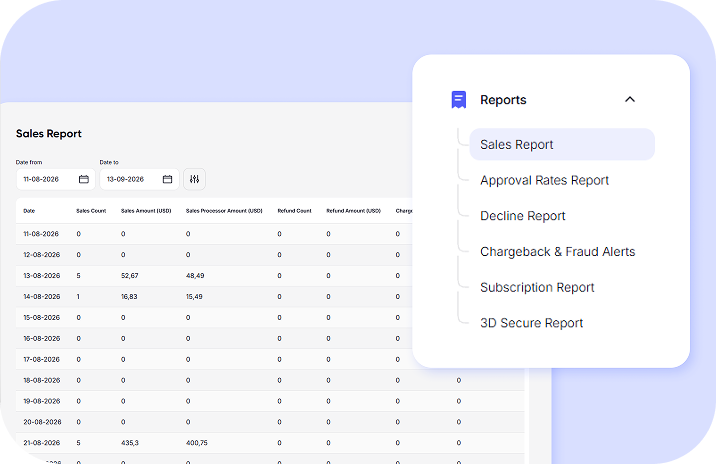Click the Sales Amount (USD) header
Image resolution: width=716 pixels, height=464 pixels.
pyautogui.click(x=146, y=211)
